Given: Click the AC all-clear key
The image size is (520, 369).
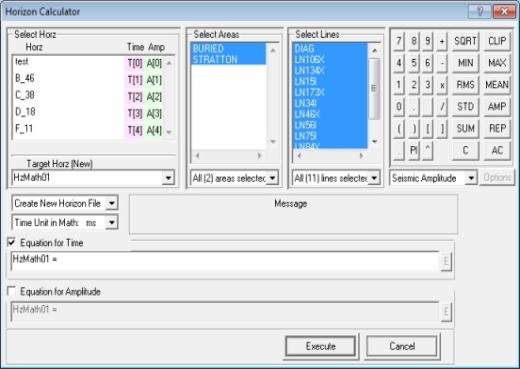Looking at the screenshot, I should click(x=497, y=151).
